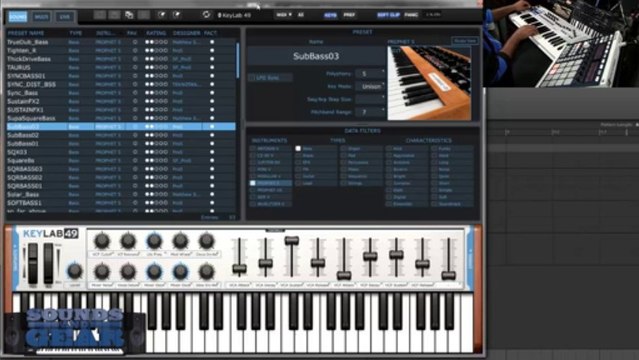The height and width of the screenshot is (360, 639).
Task: Switch to the MULTI tab
Action: pos(41,17)
